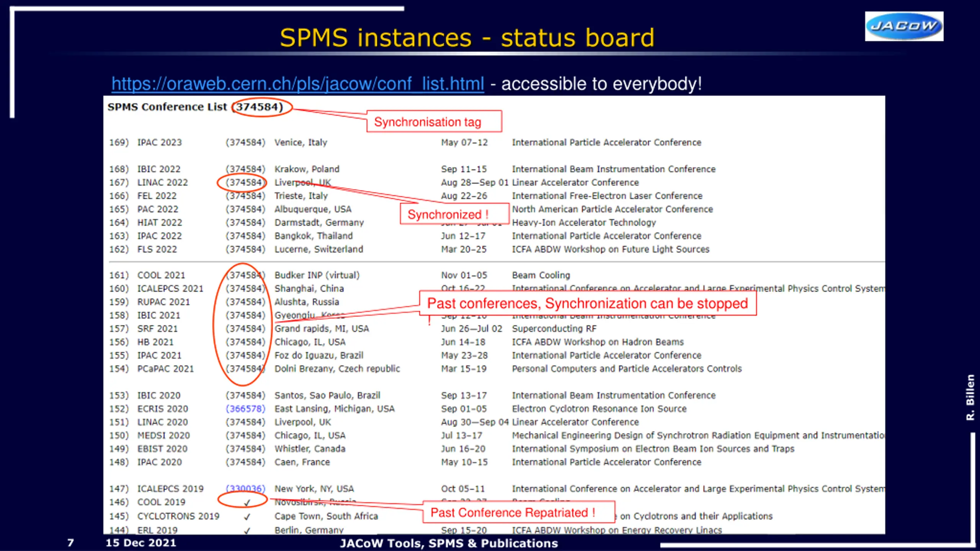Click date 'May 07–12' of IPAC 2023
The height and width of the screenshot is (551, 980).
pyautogui.click(x=464, y=142)
